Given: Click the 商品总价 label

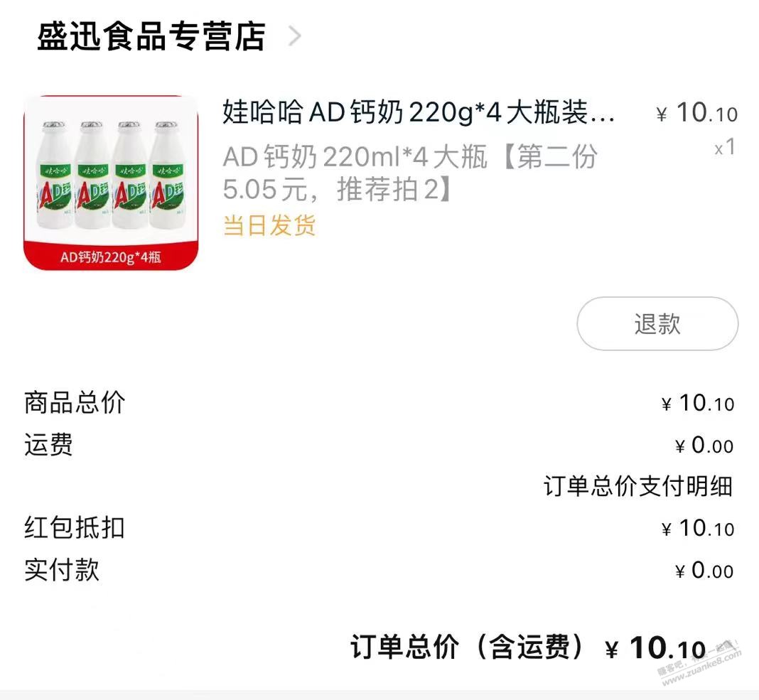Looking at the screenshot, I should pyautogui.click(x=75, y=403).
